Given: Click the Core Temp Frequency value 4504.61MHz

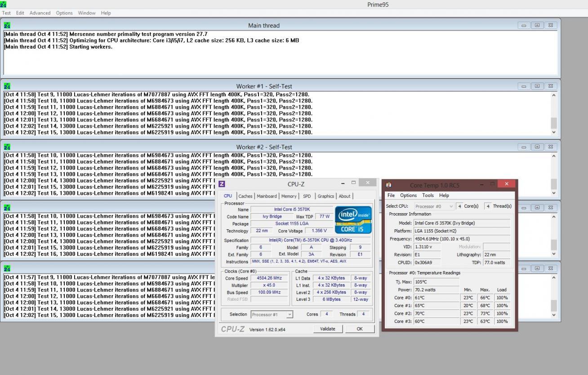Looking at the screenshot, I should click(462, 239).
